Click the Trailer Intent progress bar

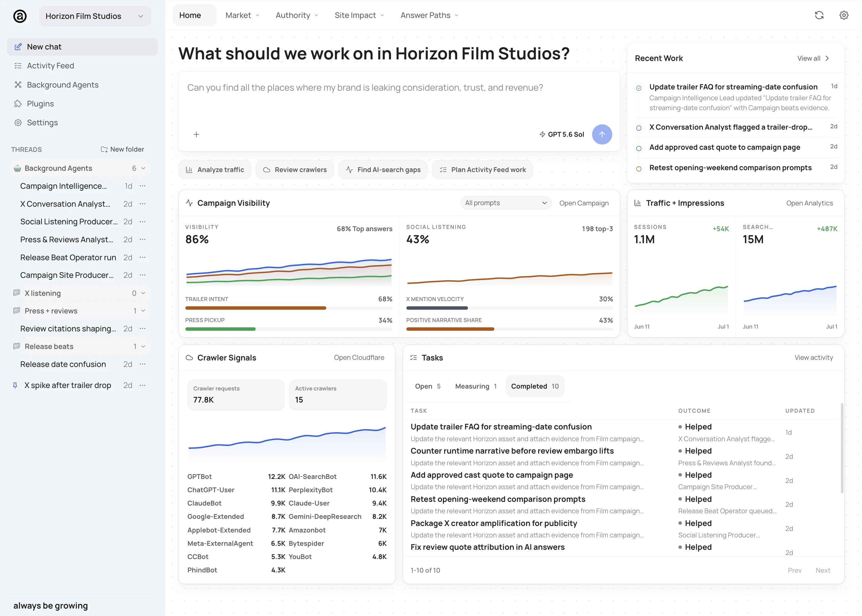289,308
